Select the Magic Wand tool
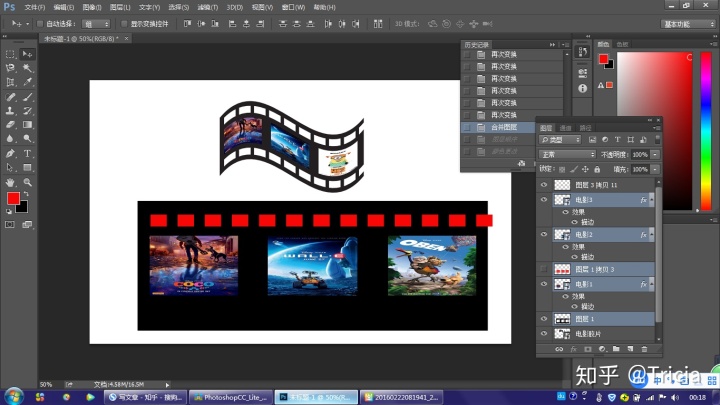 [28, 68]
